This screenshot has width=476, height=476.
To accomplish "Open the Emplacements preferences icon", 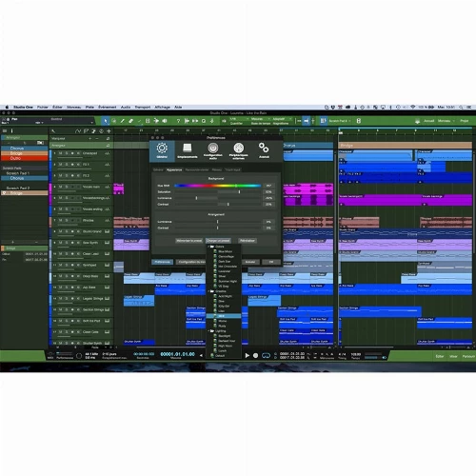I will click(188, 150).
